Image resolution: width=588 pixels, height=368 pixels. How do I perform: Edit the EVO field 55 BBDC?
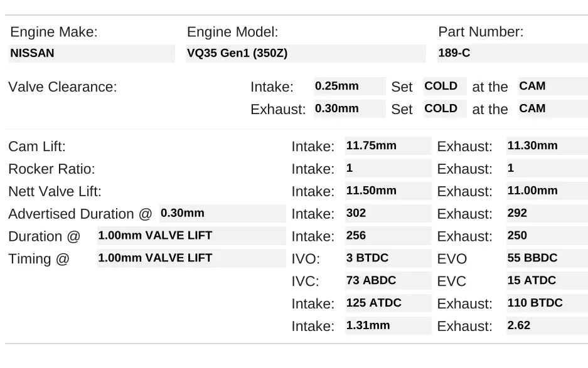(547, 258)
